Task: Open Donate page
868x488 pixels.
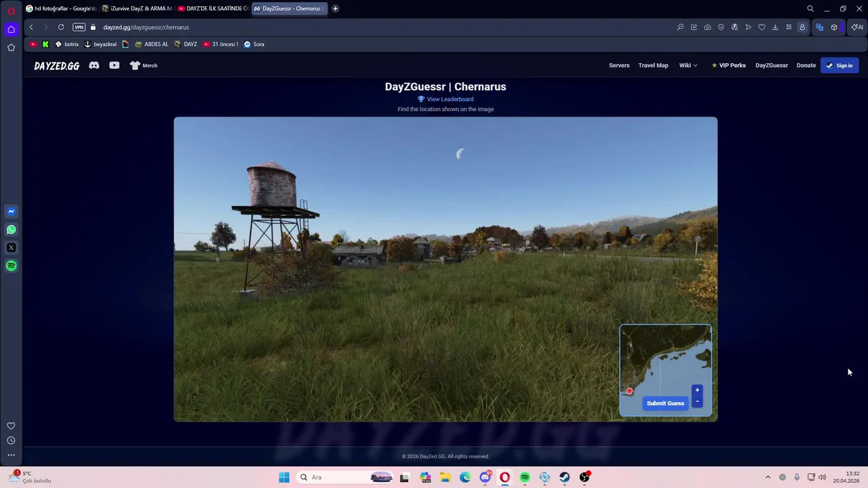Action: coord(806,65)
